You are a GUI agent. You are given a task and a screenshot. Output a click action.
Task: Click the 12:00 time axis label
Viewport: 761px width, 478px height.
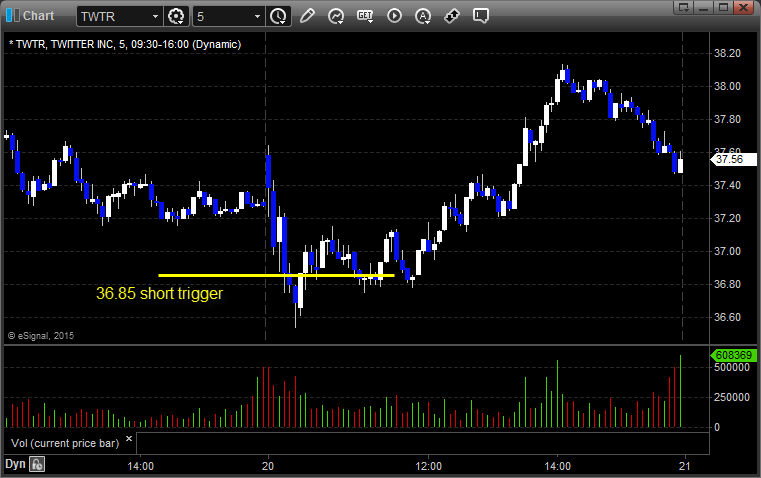pyautogui.click(x=429, y=466)
